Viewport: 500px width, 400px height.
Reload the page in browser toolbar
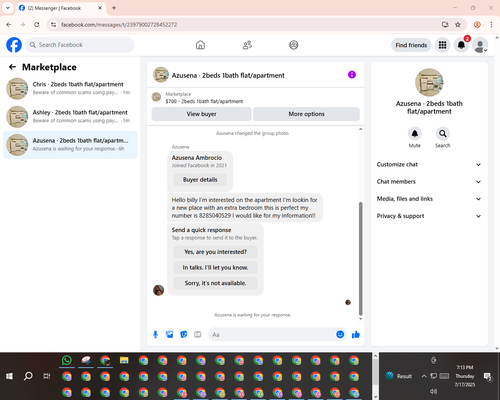point(37,25)
